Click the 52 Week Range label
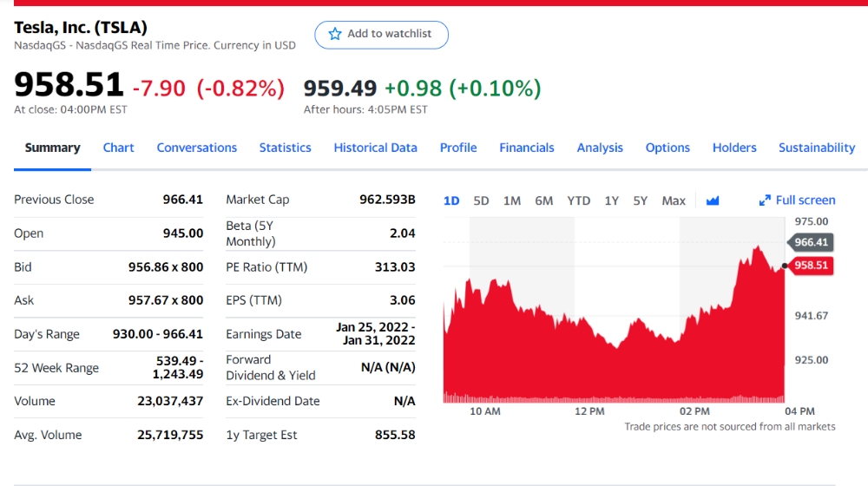 point(56,368)
